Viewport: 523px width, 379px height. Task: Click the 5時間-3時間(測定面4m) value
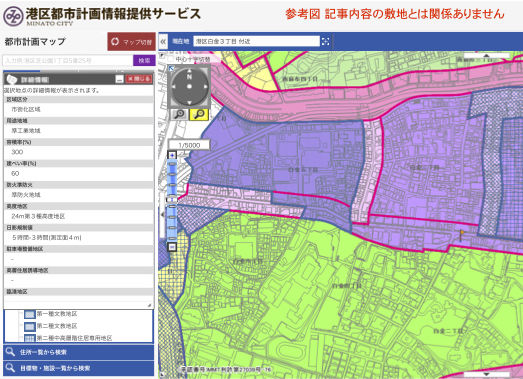tap(46, 238)
